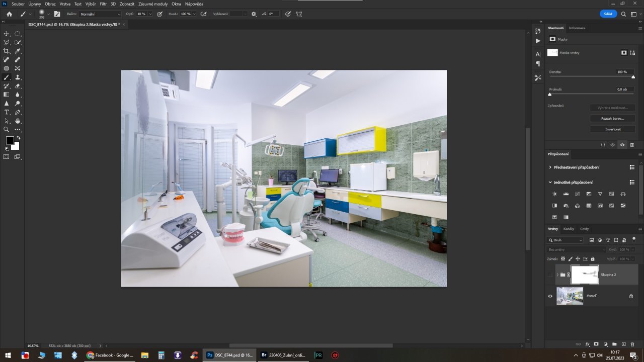The image size is (644, 362).
Task: Swap foreground and background colors
Action: point(18,138)
